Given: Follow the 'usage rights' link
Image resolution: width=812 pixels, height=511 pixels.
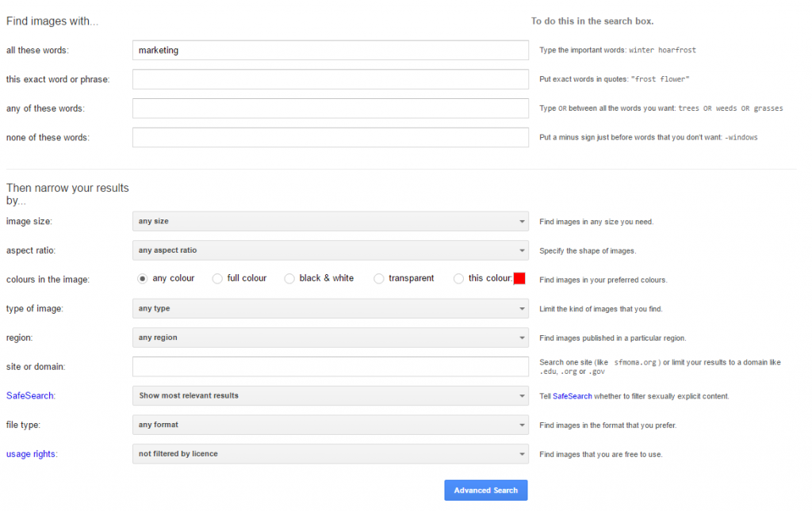Looking at the screenshot, I should [x=32, y=454].
